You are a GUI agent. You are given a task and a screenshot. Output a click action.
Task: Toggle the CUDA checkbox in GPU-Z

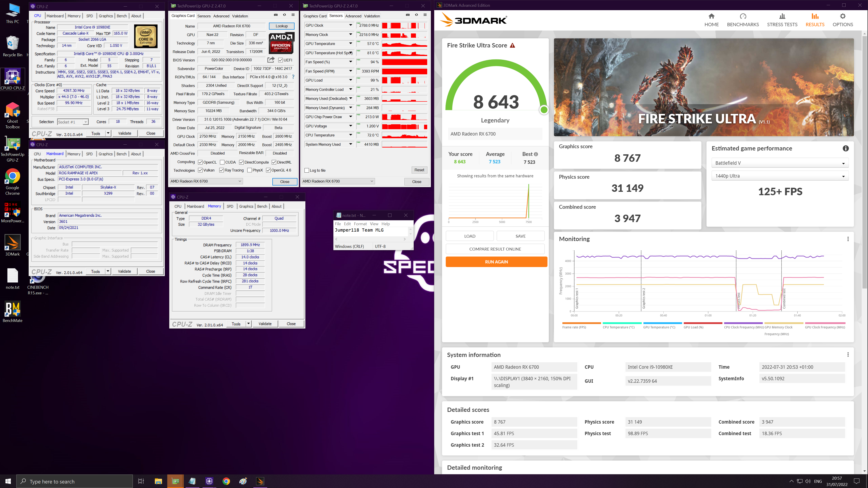coord(222,162)
